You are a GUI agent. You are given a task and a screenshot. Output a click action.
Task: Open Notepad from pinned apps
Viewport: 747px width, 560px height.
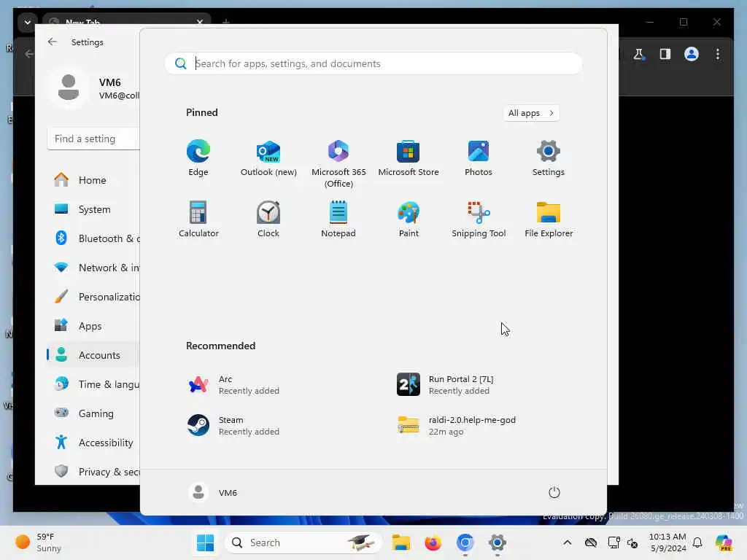[x=338, y=219]
